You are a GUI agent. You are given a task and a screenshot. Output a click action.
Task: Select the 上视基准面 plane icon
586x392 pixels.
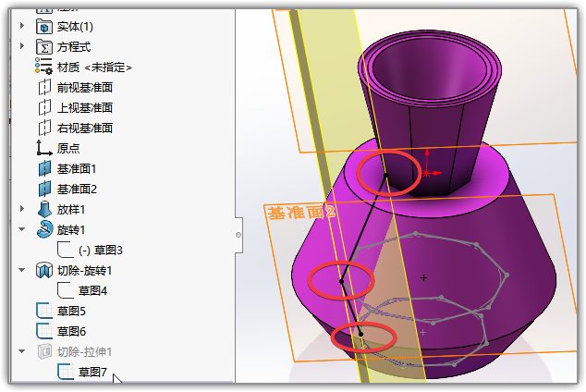[x=44, y=107]
